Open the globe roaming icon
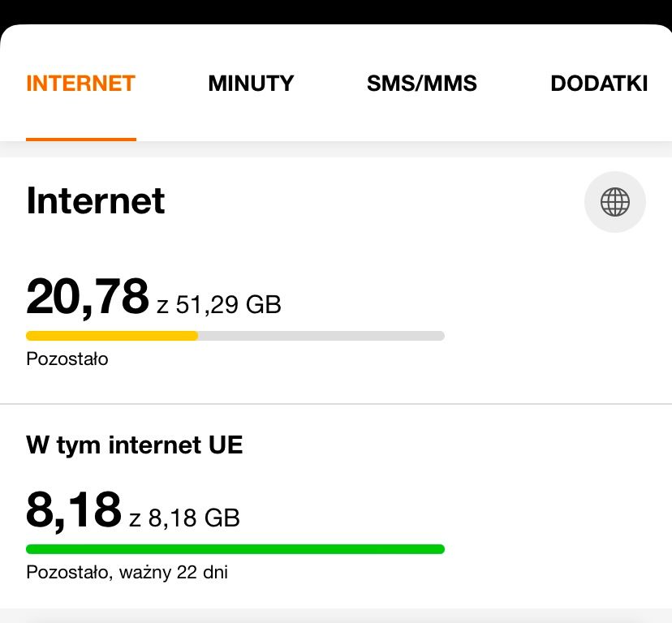672x623 pixels. click(614, 201)
